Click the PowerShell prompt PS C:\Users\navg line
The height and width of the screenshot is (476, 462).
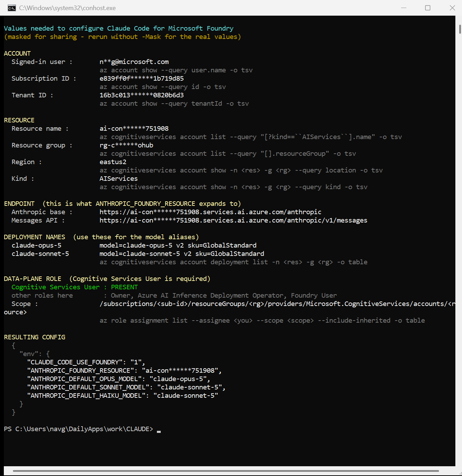79,429
